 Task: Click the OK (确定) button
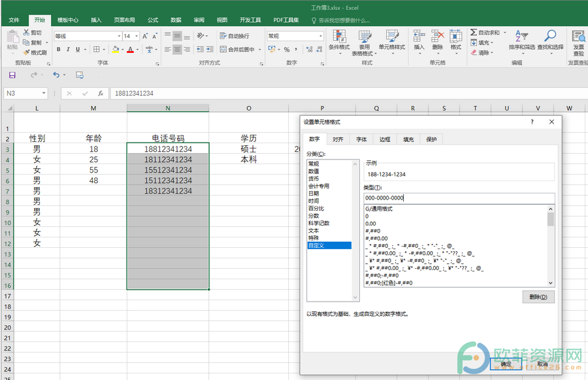pos(506,364)
